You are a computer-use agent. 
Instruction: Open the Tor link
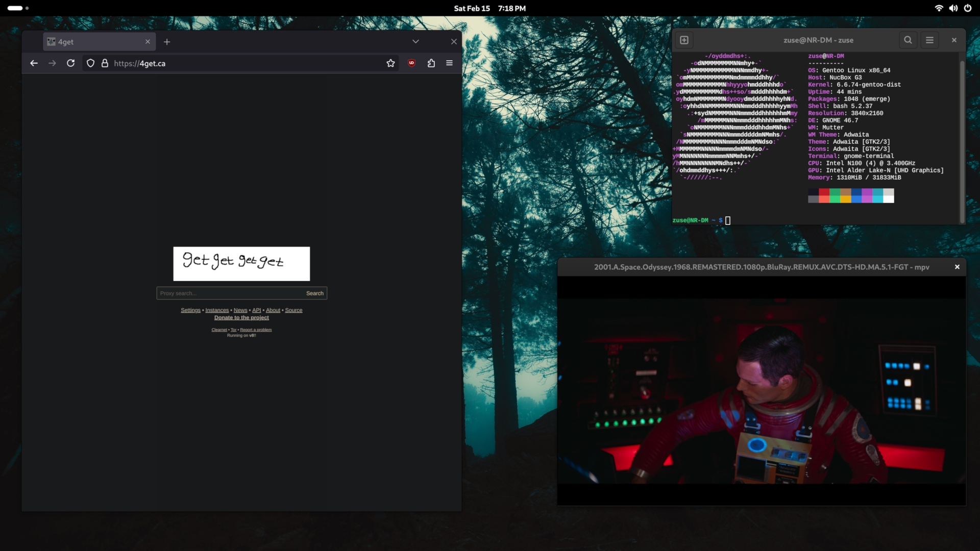[234, 330]
